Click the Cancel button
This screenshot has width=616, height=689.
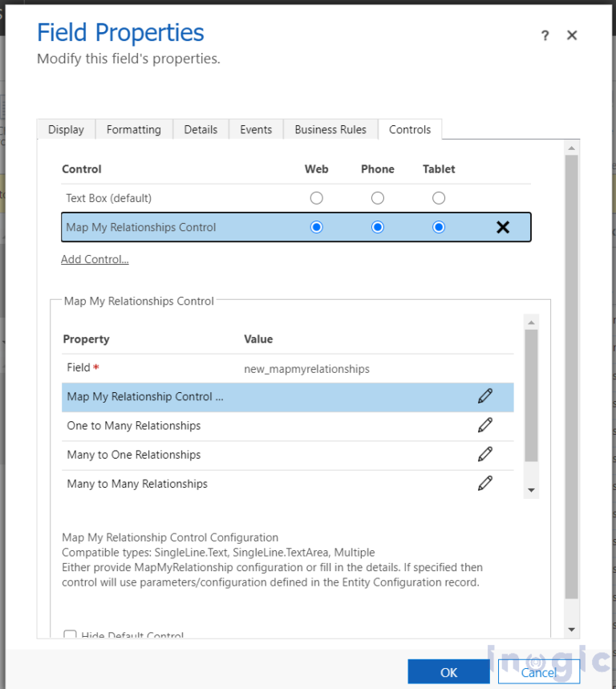pyautogui.click(x=539, y=672)
